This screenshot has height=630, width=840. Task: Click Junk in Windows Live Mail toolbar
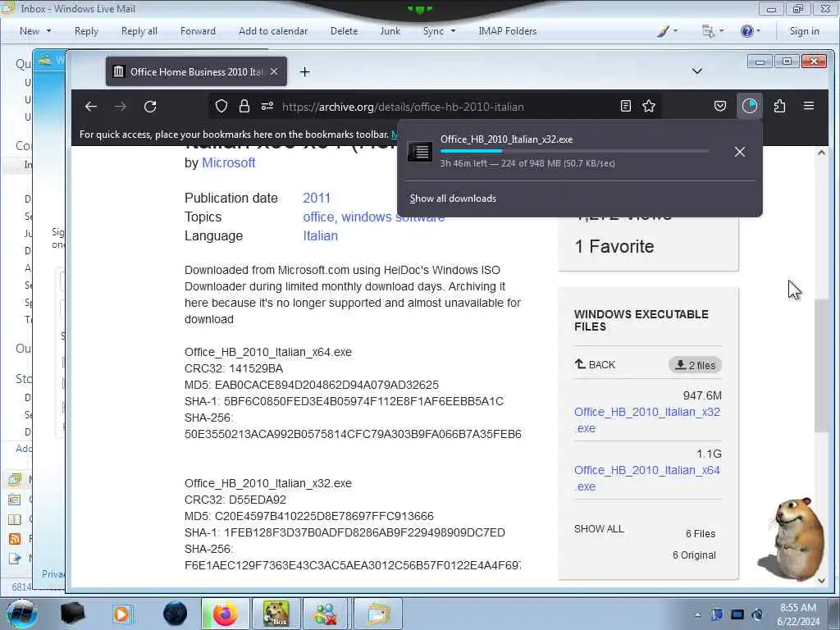click(x=390, y=31)
